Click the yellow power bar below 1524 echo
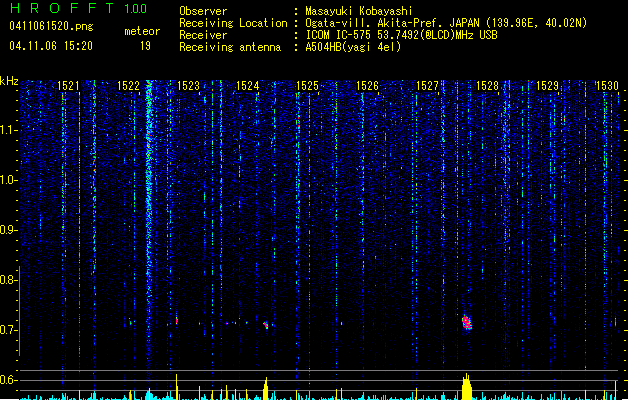 [x=265, y=388]
